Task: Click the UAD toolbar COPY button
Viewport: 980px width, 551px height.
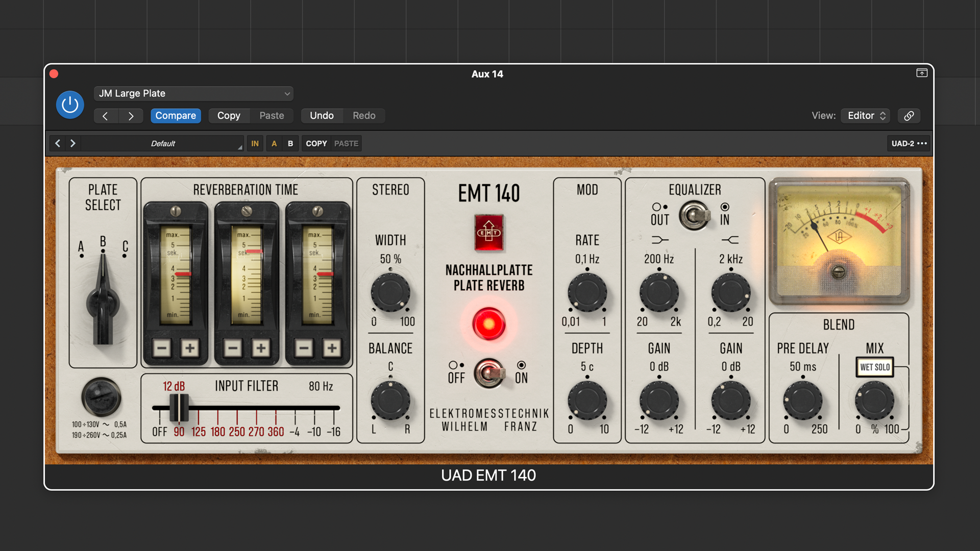Action: 316,143
